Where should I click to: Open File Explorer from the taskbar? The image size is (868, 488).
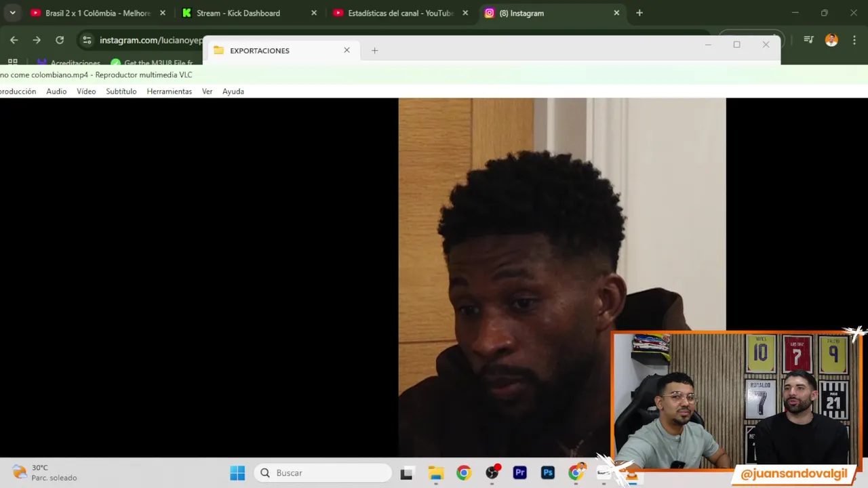coord(435,473)
